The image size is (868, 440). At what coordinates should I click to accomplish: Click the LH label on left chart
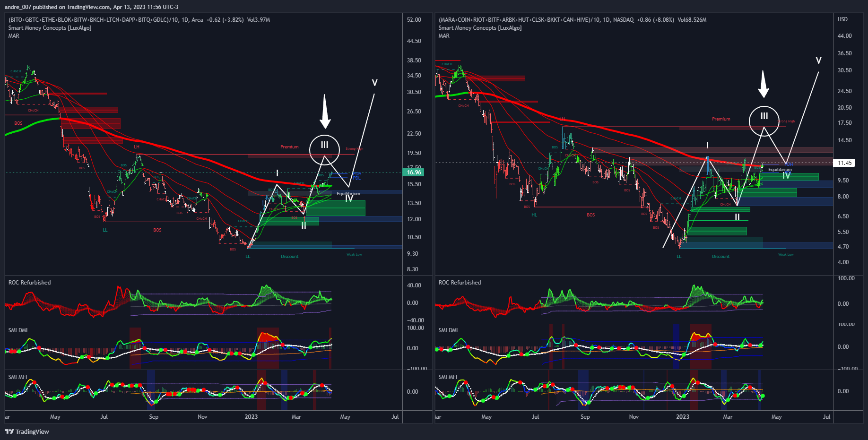137,147
